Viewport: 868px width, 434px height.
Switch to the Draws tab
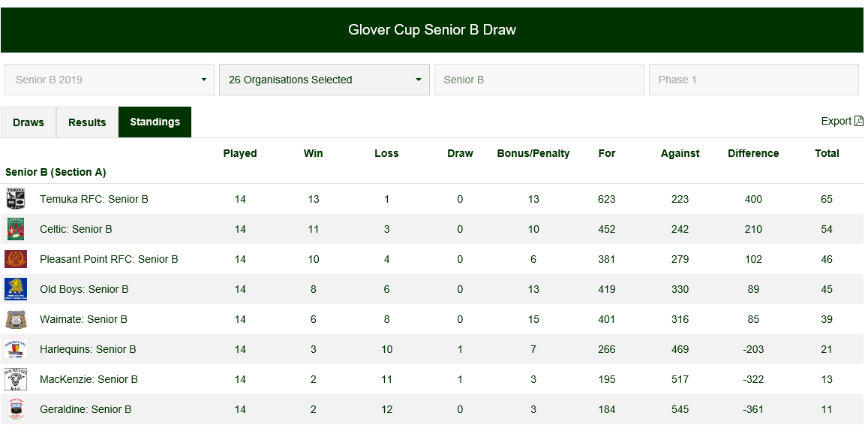pos(29,122)
